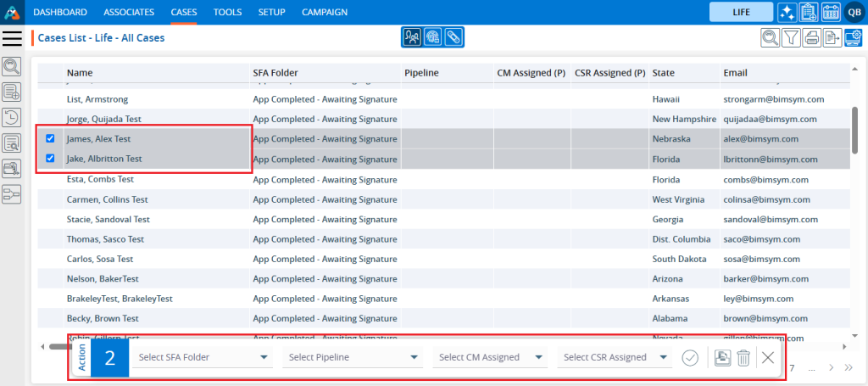Delete selected cases with trash icon
868x386 pixels.
click(x=743, y=358)
